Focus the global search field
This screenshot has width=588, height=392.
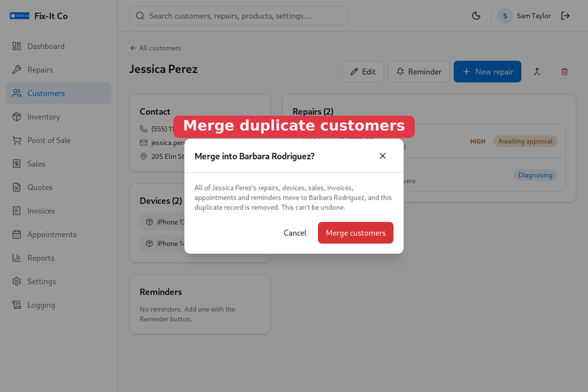coord(239,16)
